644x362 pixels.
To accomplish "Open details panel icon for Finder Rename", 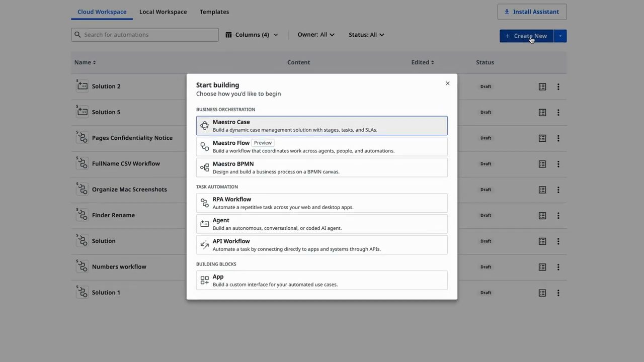I will pyautogui.click(x=542, y=216).
